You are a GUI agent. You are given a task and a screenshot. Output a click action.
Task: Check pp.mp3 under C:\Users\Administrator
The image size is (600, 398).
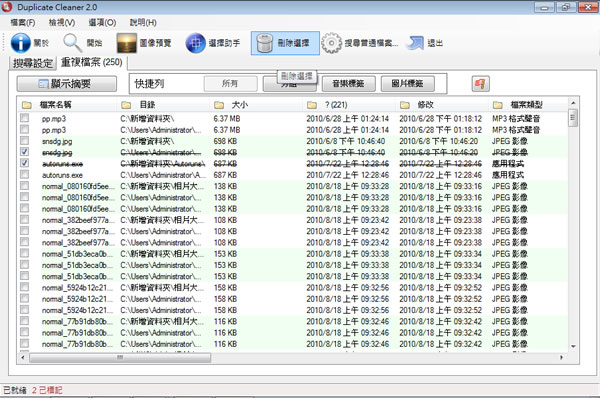(24, 129)
